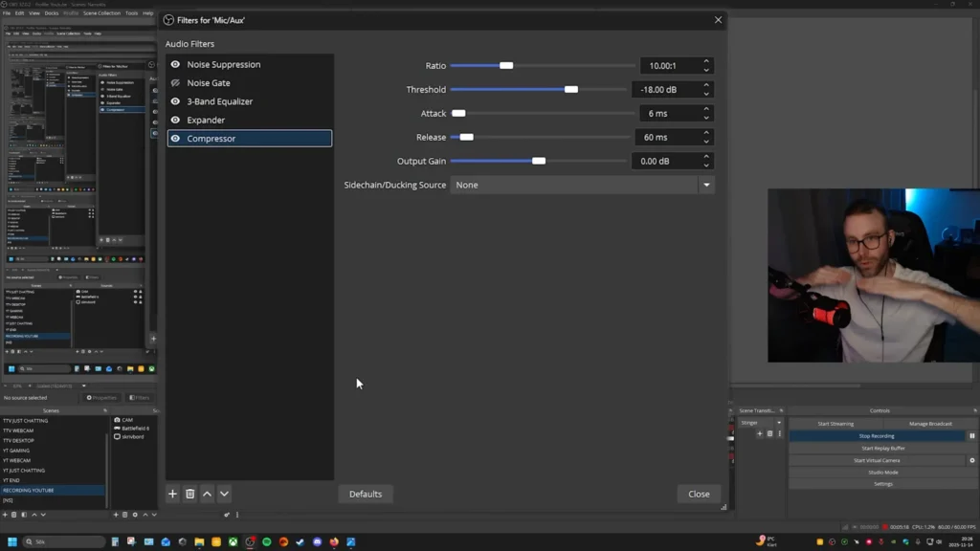Screen dimensions: 980x551
Task: Click Start Virtual Camera
Action: (877, 460)
